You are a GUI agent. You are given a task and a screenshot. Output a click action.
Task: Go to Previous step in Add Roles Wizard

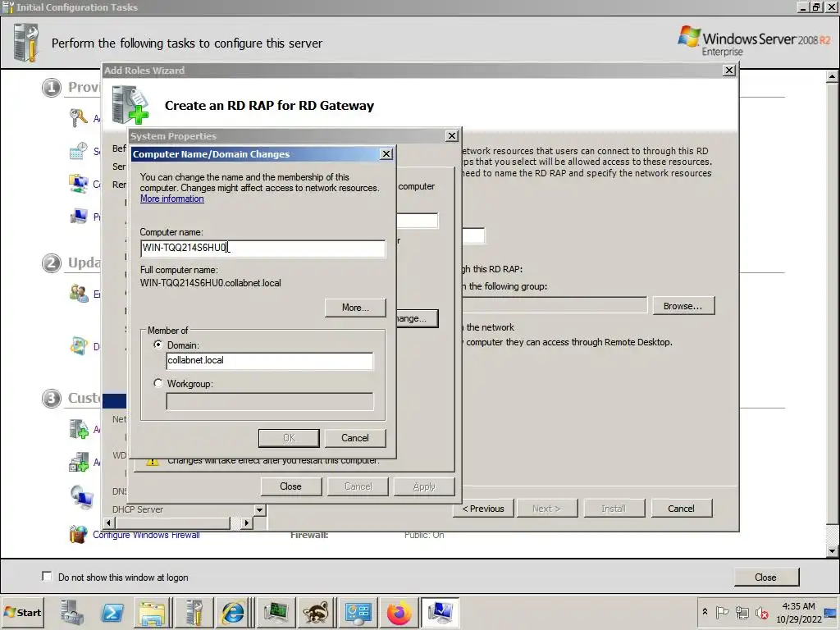click(x=483, y=509)
